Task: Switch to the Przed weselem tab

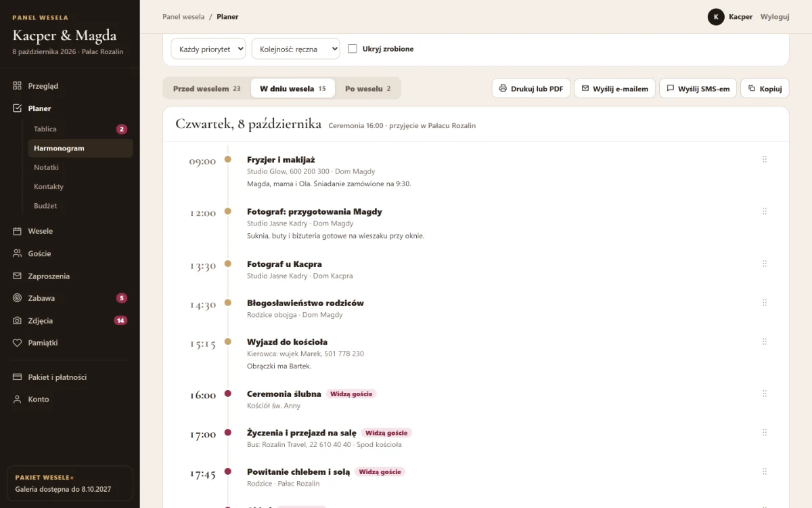Action: (x=207, y=89)
